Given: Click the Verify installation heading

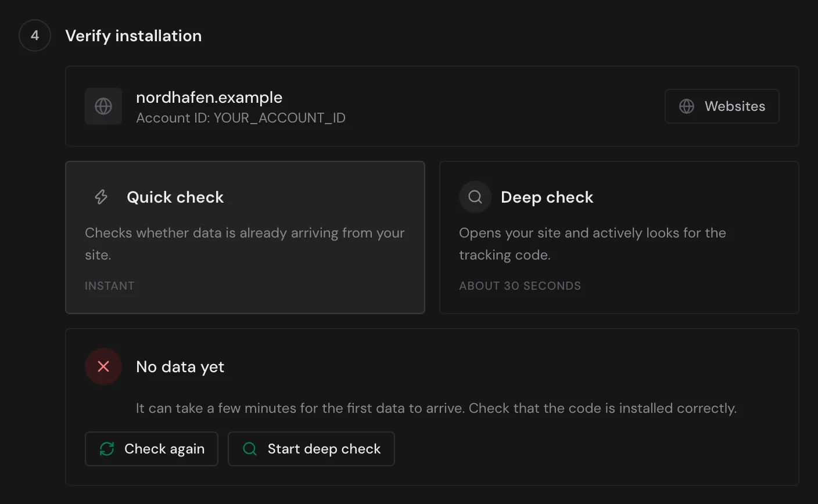Looking at the screenshot, I should pyautogui.click(x=134, y=36).
